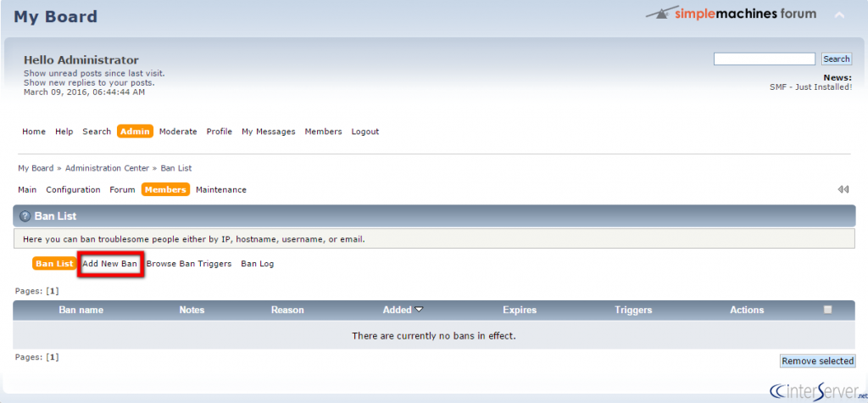Select the Ban List sub-tab
The height and width of the screenshot is (403, 868).
click(54, 264)
